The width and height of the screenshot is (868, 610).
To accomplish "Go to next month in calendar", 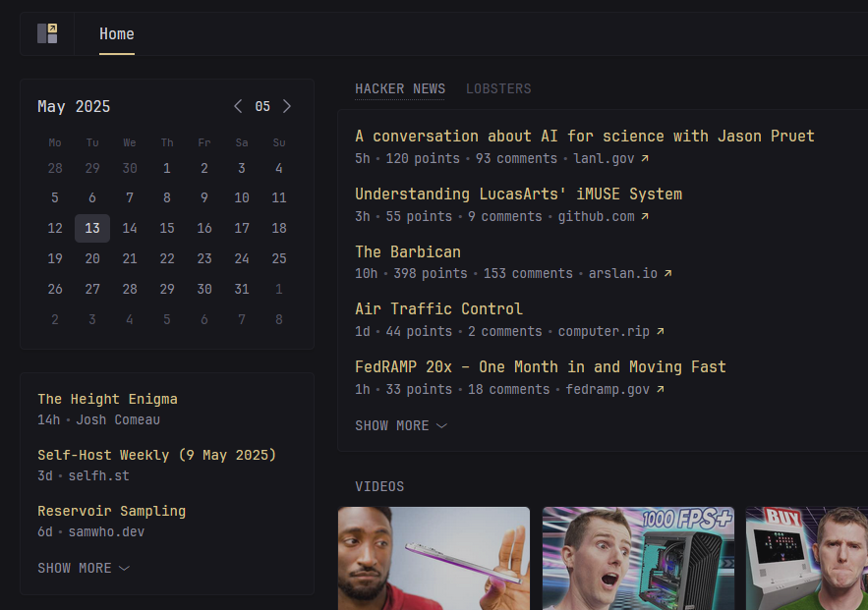I will pos(287,106).
